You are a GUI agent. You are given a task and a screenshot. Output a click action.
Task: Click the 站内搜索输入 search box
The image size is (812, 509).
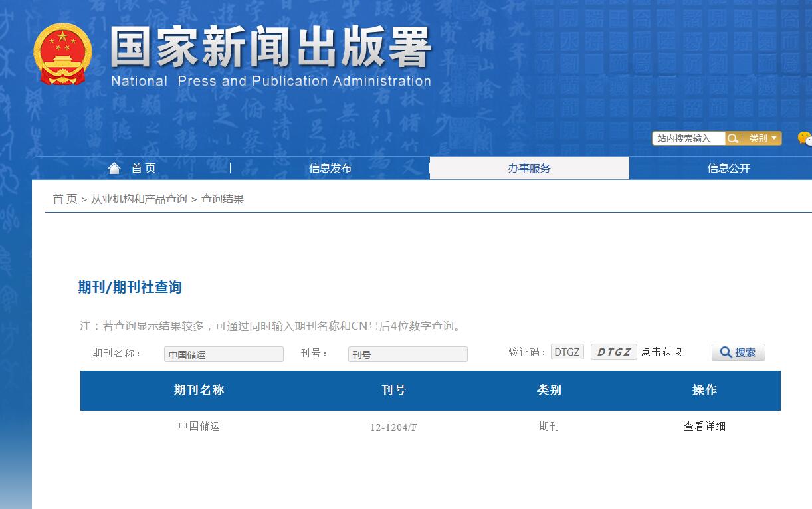point(688,138)
